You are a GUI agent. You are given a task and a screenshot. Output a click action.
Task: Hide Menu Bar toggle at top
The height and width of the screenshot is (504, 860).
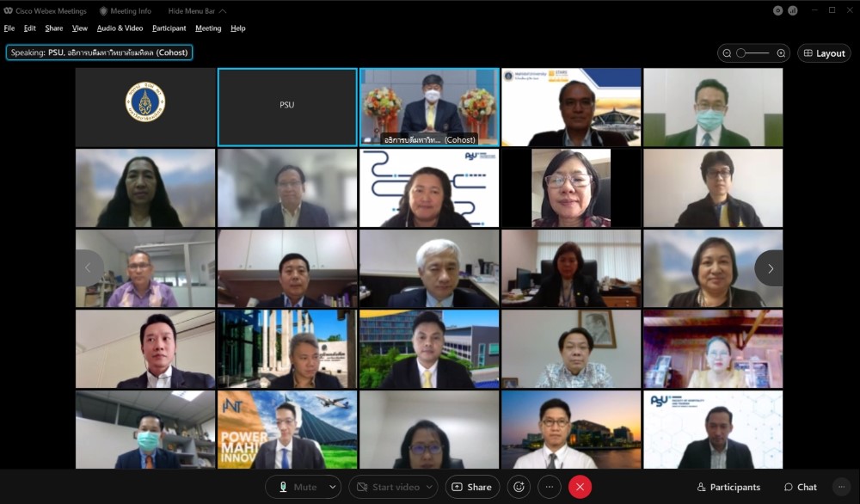click(x=197, y=11)
